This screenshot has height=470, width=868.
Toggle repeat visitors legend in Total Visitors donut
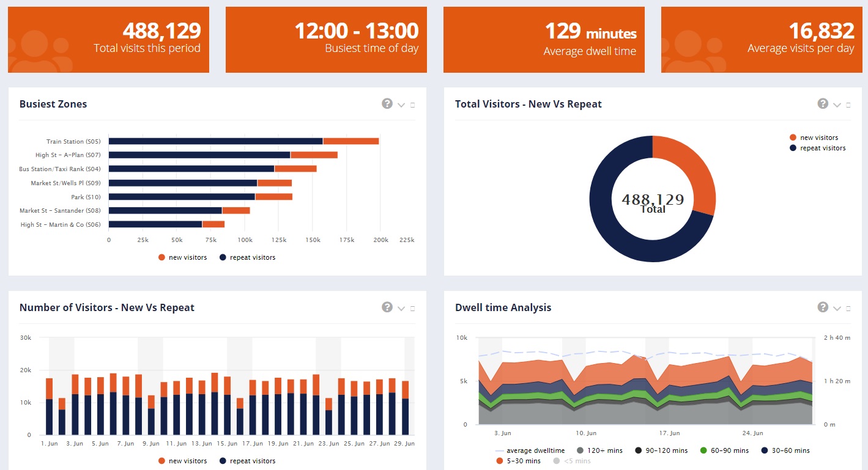point(818,148)
